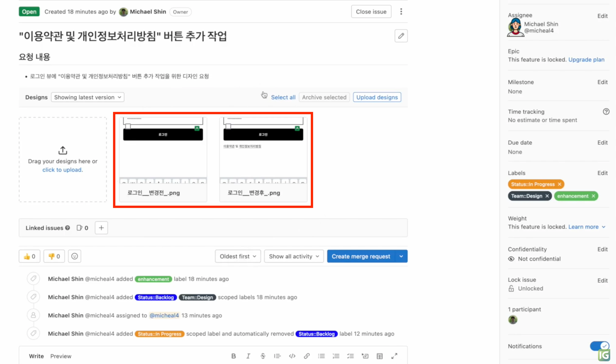Open the edit issue title pencil icon
616x364 pixels.
(401, 36)
